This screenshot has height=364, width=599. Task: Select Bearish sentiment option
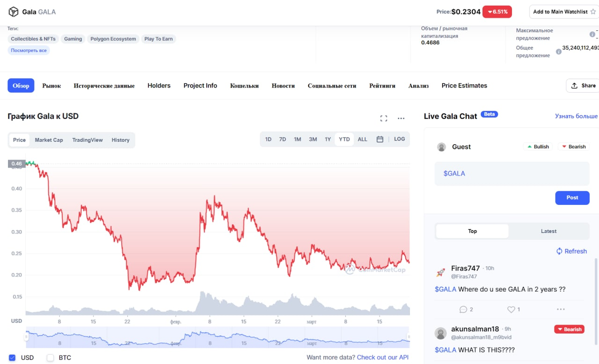coord(573,147)
